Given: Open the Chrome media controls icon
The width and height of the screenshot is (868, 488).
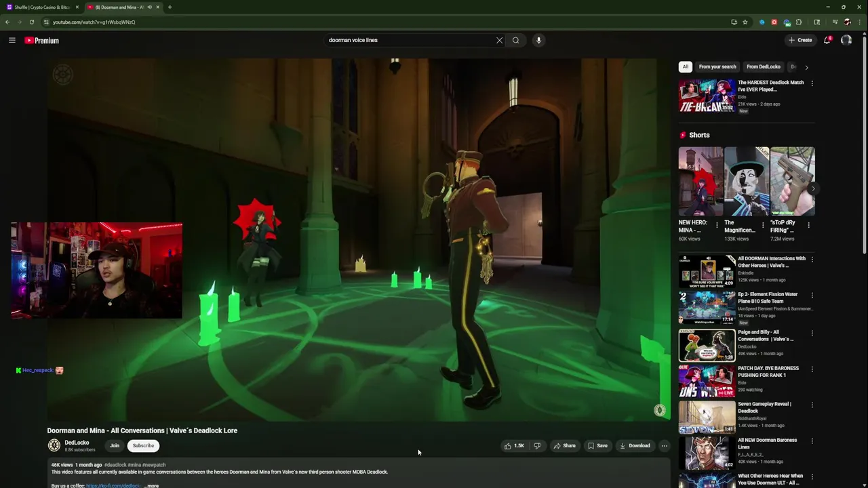Looking at the screenshot, I should click(835, 22).
